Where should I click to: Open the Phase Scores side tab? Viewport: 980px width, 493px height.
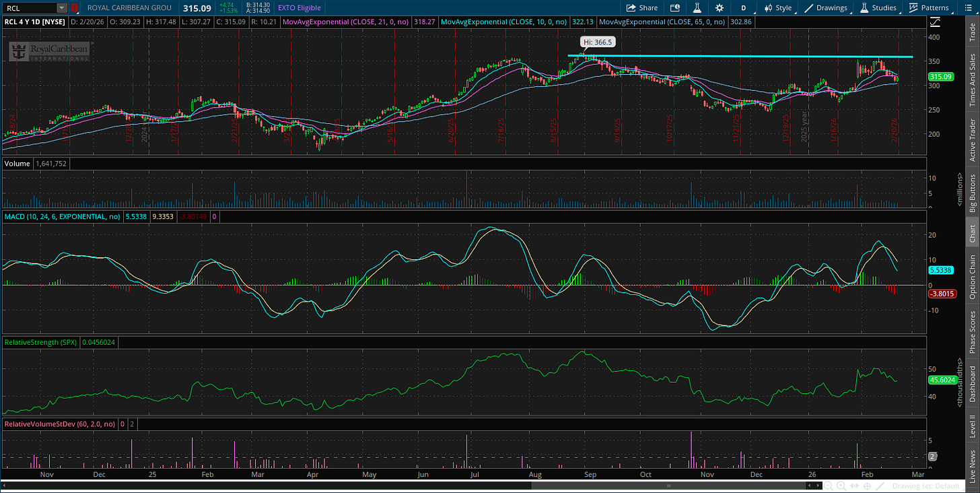coord(972,331)
